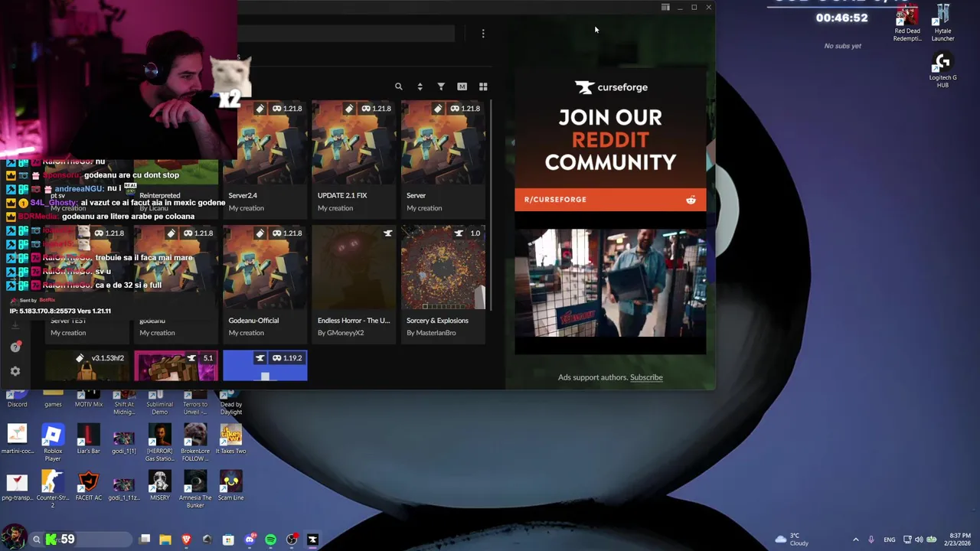980x551 pixels.
Task: Launch It Takes Two desktop shortcut
Action: (x=230, y=439)
